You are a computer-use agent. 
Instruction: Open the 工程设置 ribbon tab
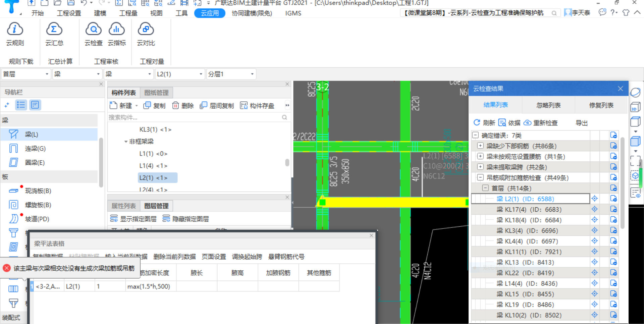[x=69, y=13]
